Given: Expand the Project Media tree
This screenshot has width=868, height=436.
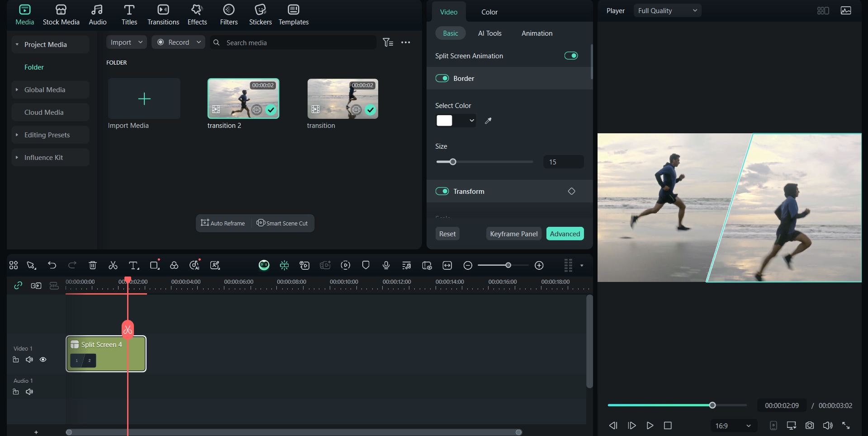Looking at the screenshot, I should [17, 44].
